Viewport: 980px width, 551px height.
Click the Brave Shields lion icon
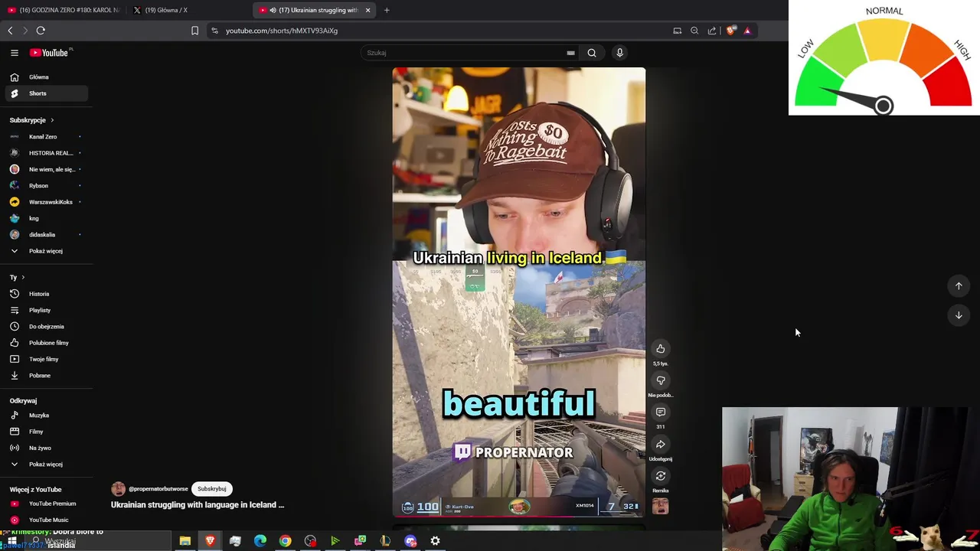point(730,31)
